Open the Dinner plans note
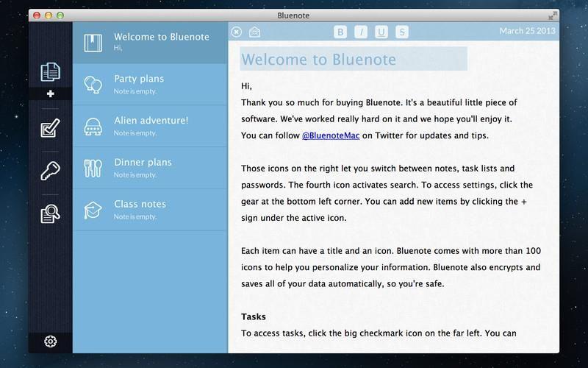This screenshot has width=588, height=368. click(150, 168)
